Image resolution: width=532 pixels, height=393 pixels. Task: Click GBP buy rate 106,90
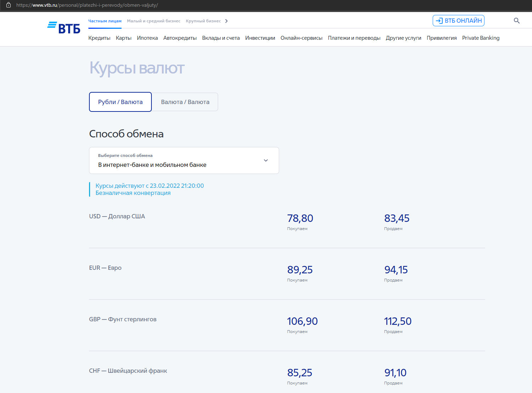[x=302, y=321]
